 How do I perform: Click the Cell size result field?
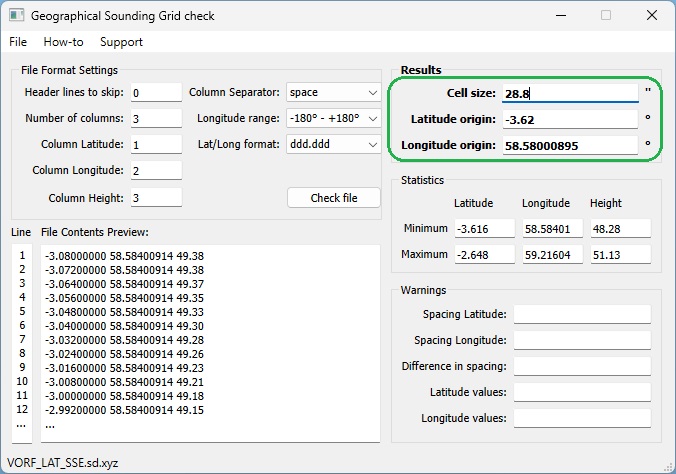(x=568, y=93)
